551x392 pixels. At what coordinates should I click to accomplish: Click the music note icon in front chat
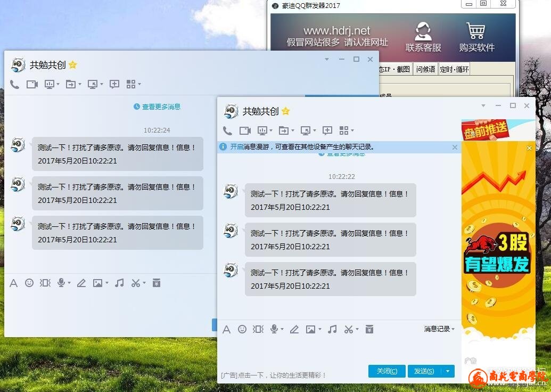[x=332, y=329]
